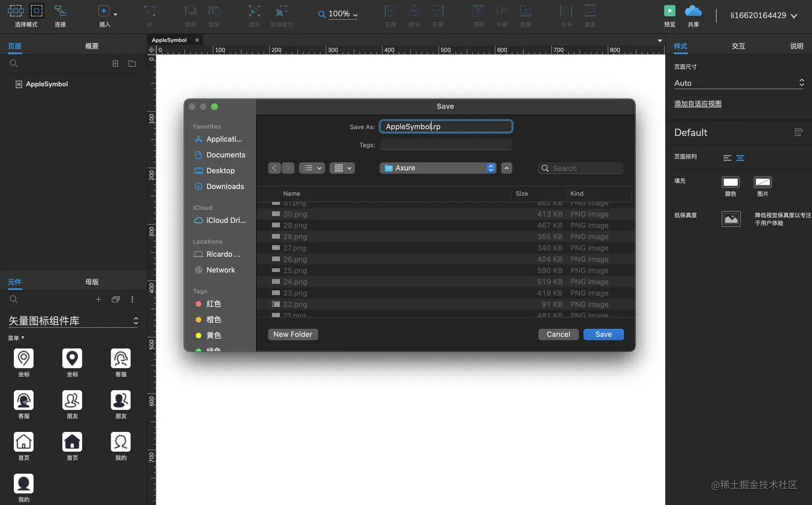This screenshot has width=812, height=505.
Task: Select the iCloud Drive sidebar location
Action: click(x=220, y=220)
